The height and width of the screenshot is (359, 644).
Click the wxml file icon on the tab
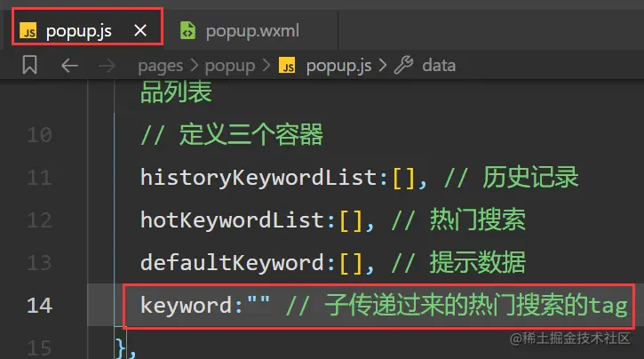187,30
